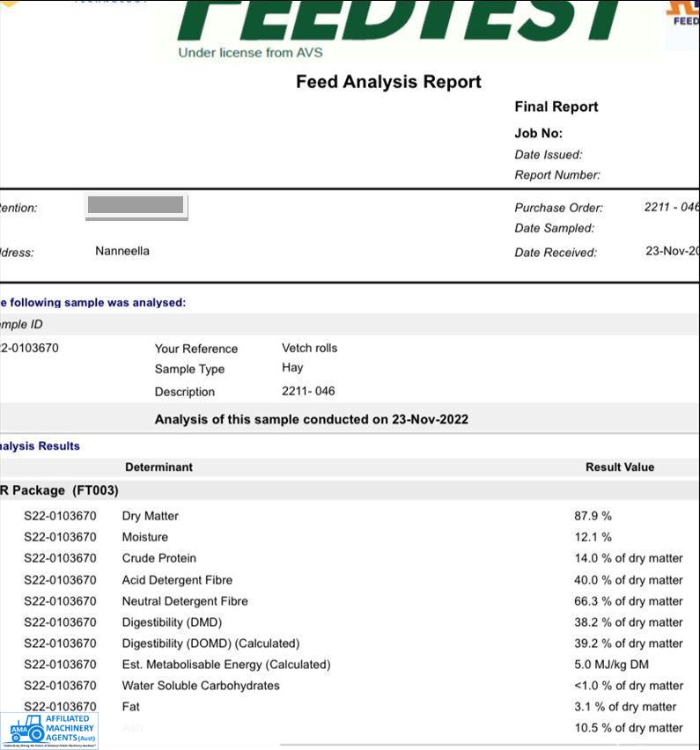Image resolution: width=700 pixels, height=750 pixels.
Task: Click 'following sample was analysed' heading
Action: (98, 303)
